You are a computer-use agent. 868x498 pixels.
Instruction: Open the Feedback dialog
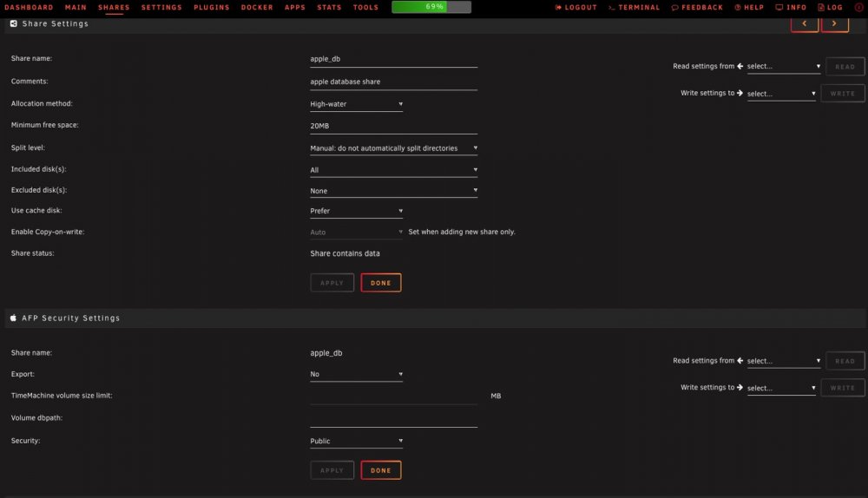pos(698,7)
